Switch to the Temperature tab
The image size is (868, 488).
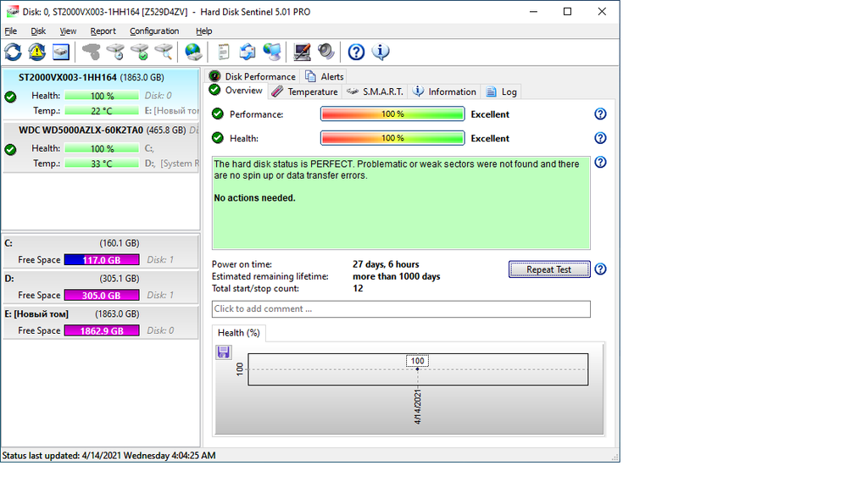click(305, 91)
